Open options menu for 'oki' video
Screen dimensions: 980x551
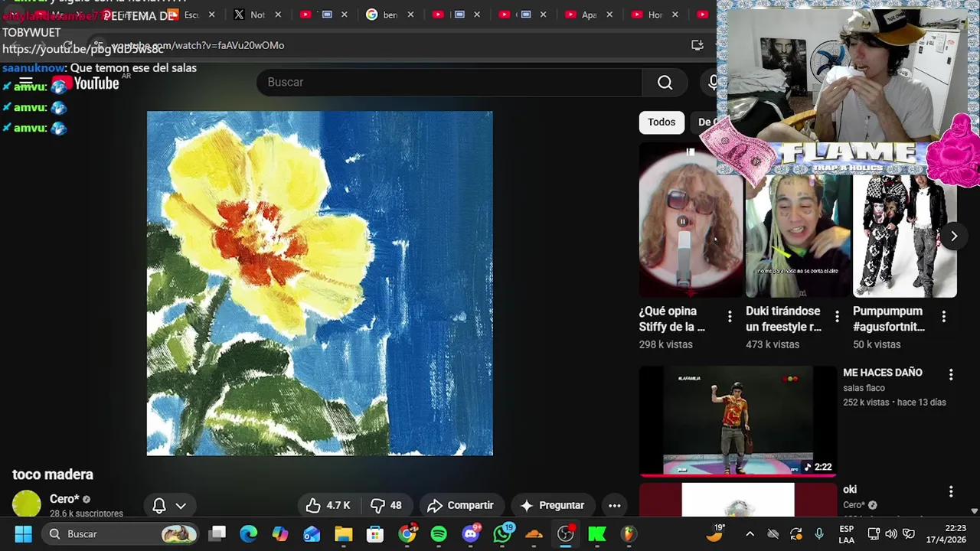click(x=951, y=491)
